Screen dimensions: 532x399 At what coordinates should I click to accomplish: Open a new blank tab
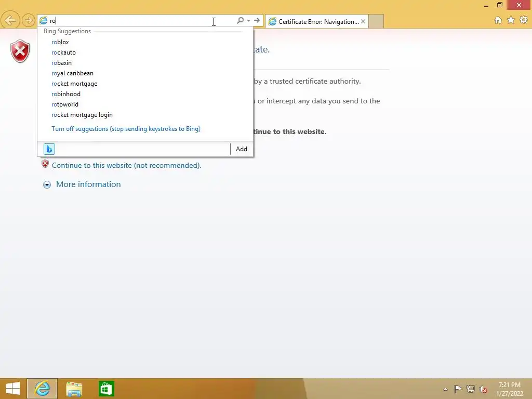[x=376, y=21]
